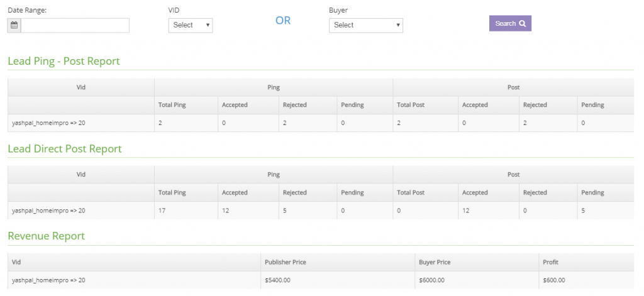Viewport: 644px width, 296px height.
Task: Open the VID Select dropdown
Action: (x=191, y=25)
